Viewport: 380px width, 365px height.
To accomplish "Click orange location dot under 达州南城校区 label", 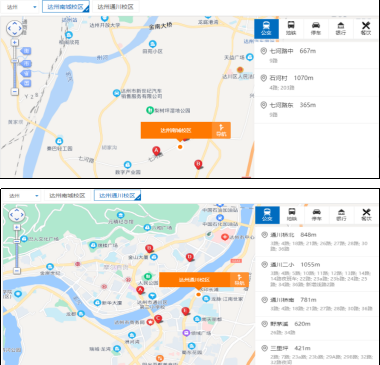I will (x=180, y=147).
